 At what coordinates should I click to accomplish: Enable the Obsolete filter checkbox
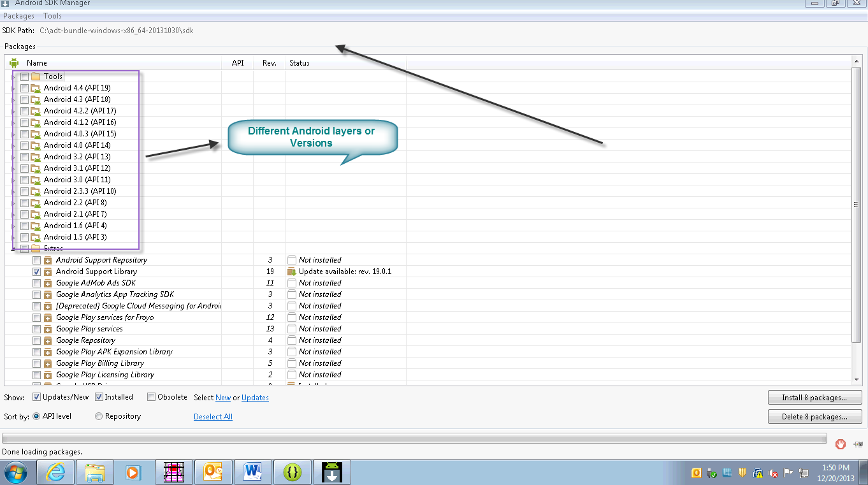[151, 396]
